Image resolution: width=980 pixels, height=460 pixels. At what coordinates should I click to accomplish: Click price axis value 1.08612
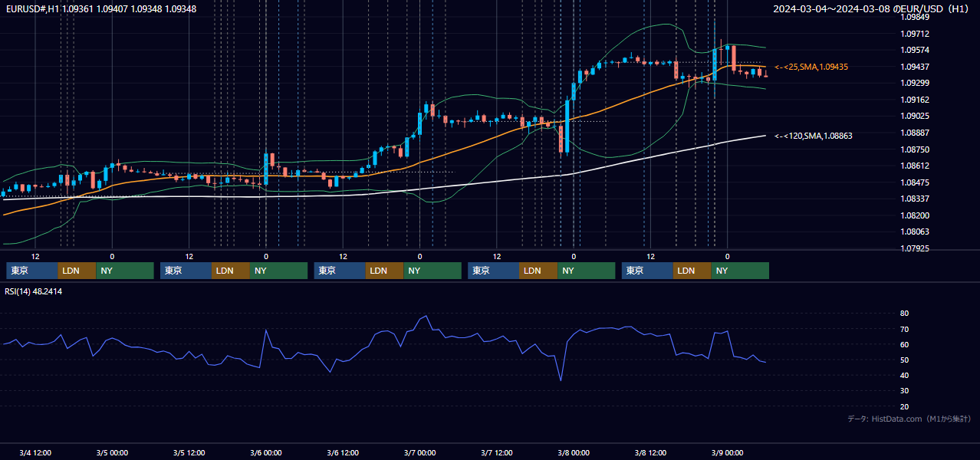click(x=916, y=166)
